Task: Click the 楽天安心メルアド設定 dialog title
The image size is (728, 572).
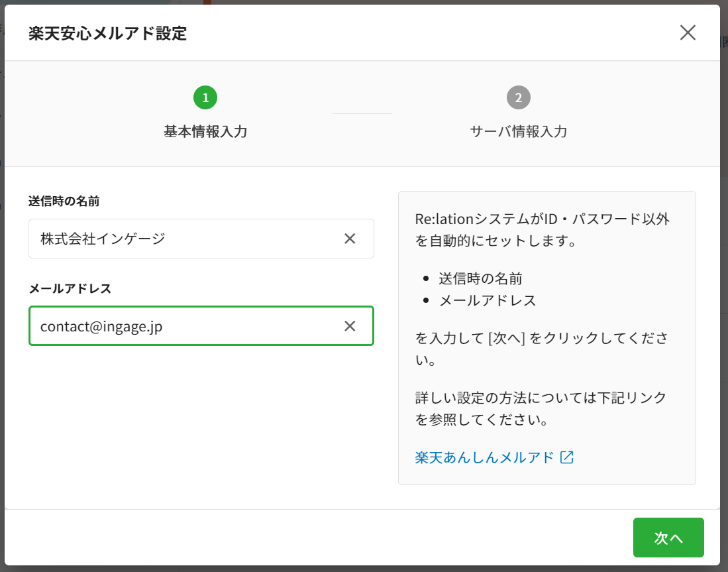Action: point(107,34)
